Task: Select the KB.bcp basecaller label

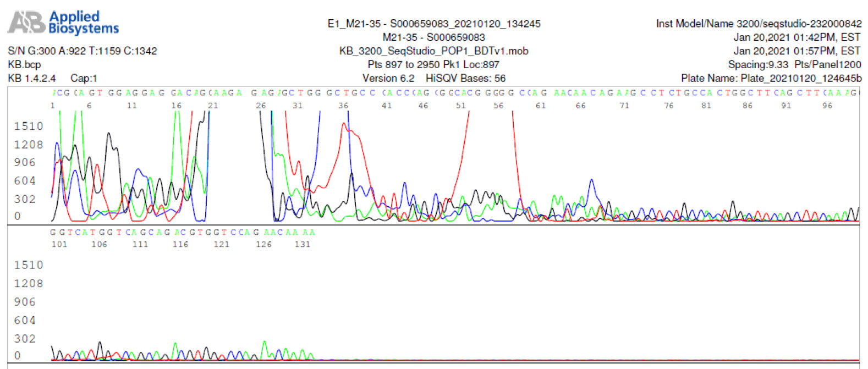Action: [24, 65]
